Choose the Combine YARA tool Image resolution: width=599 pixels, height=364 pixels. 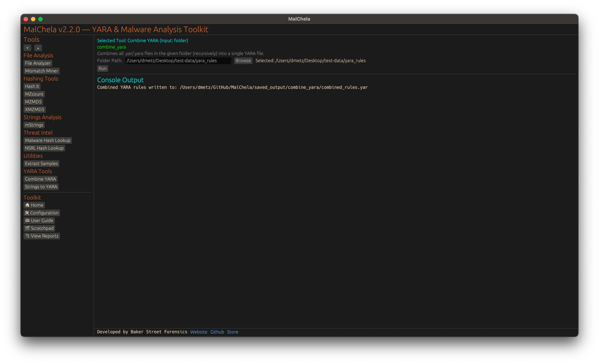coord(40,179)
